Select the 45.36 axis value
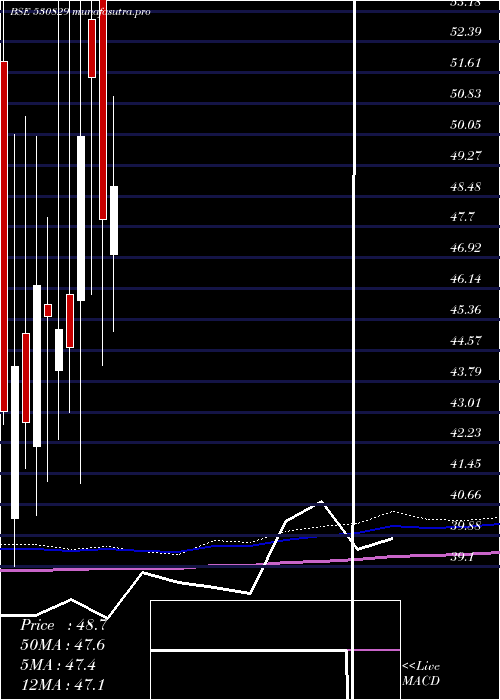The height and width of the screenshot is (700, 500). (466, 310)
